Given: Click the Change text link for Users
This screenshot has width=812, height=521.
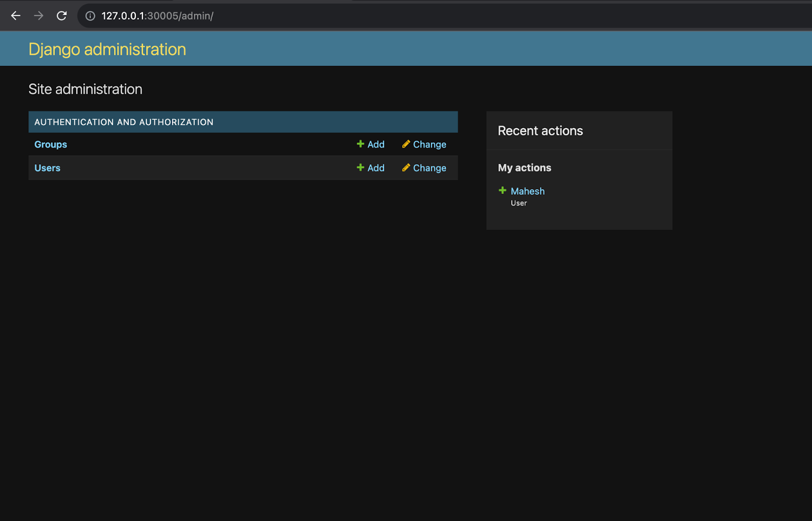Looking at the screenshot, I should click(x=429, y=168).
